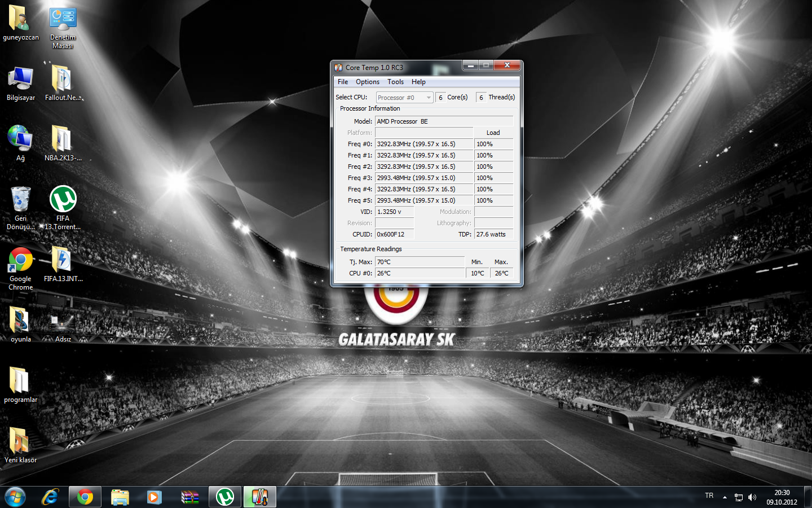Select the FIFA 13.Torrent uTorrent file icon

[x=63, y=208]
